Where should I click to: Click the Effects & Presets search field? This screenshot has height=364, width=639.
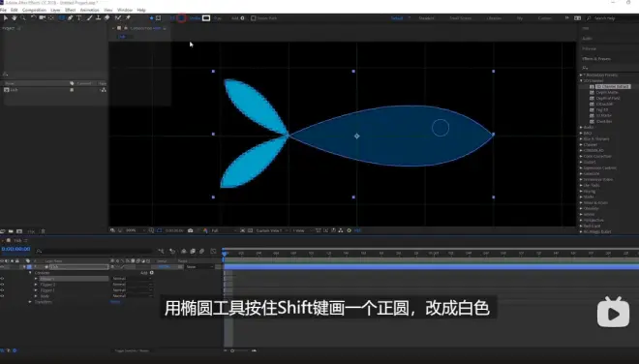(609, 68)
